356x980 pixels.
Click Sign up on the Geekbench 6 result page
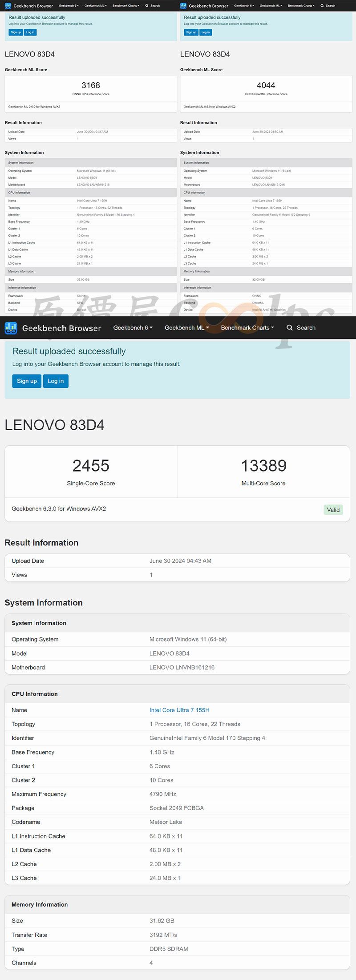[x=27, y=381]
